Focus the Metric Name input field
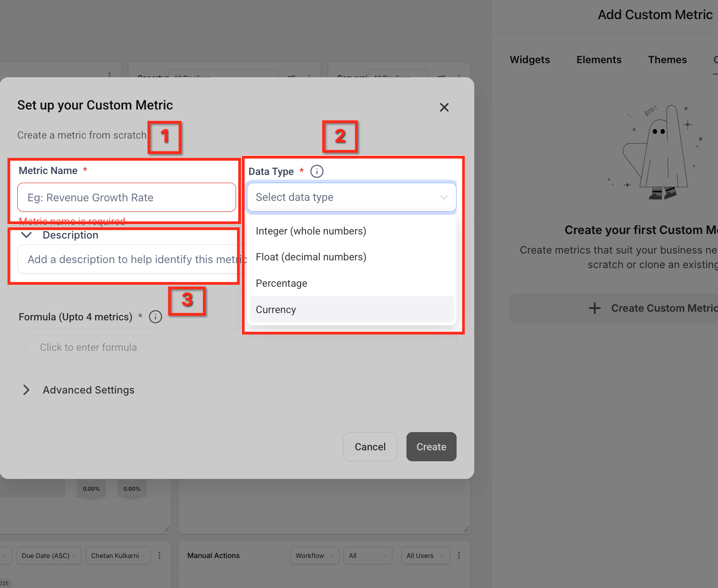The image size is (718, 588). click(126, 197)
